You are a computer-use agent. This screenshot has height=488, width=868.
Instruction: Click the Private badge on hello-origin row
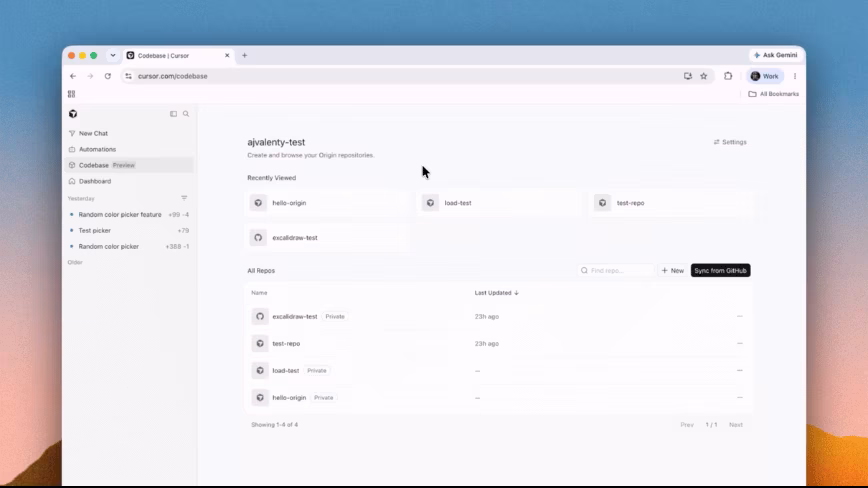pos(324,398)
